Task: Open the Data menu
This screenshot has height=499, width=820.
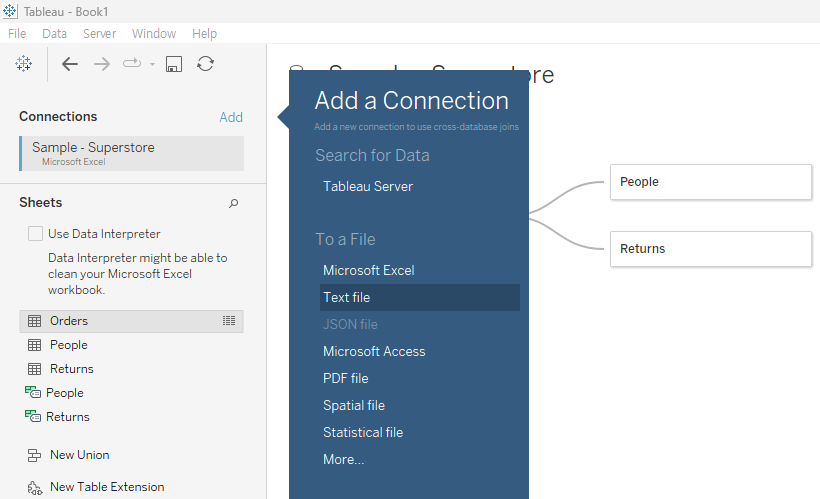Action: point(54,33)
